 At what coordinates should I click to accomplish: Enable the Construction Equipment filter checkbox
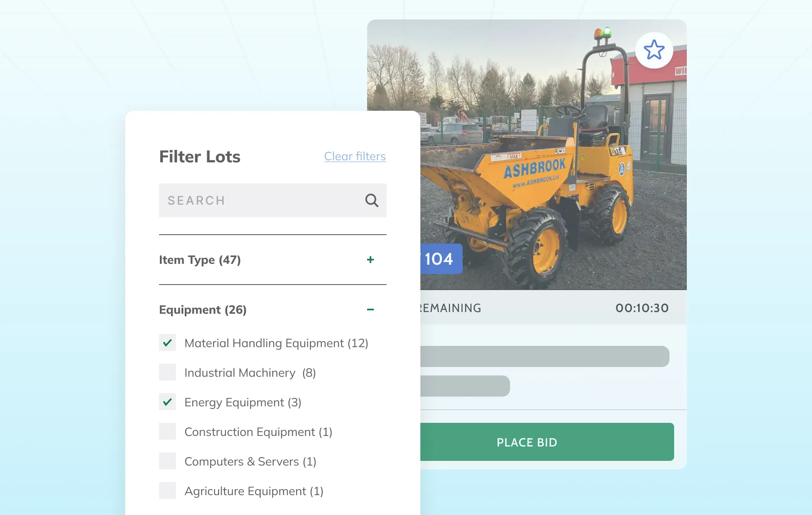point(167,431)
